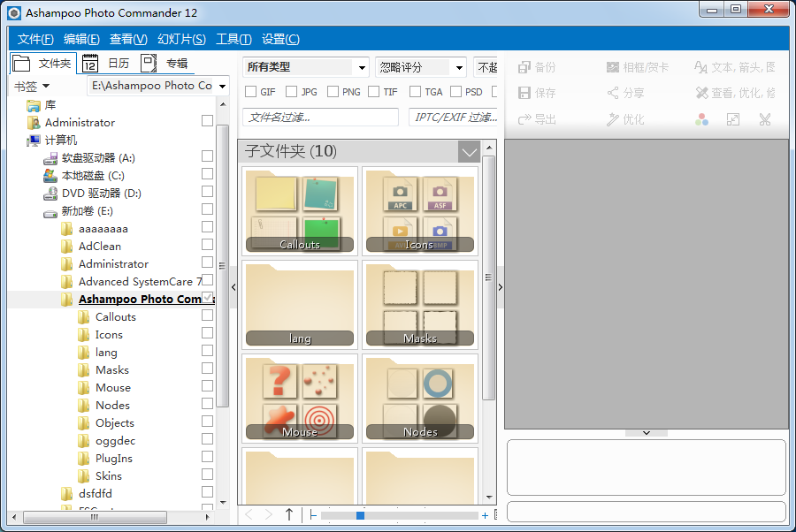Click the floppy disk save icon
This screenshot has height=532, width=796.
[524, 93]
